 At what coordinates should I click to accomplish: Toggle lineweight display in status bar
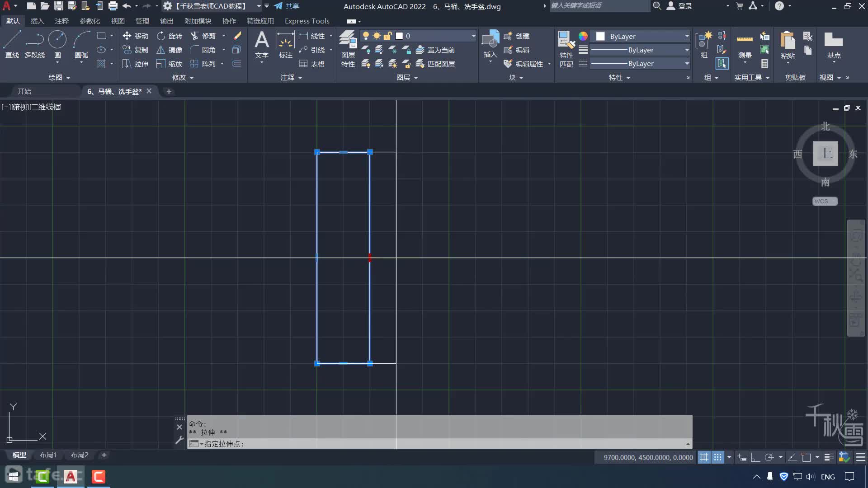tap(829, 457)
